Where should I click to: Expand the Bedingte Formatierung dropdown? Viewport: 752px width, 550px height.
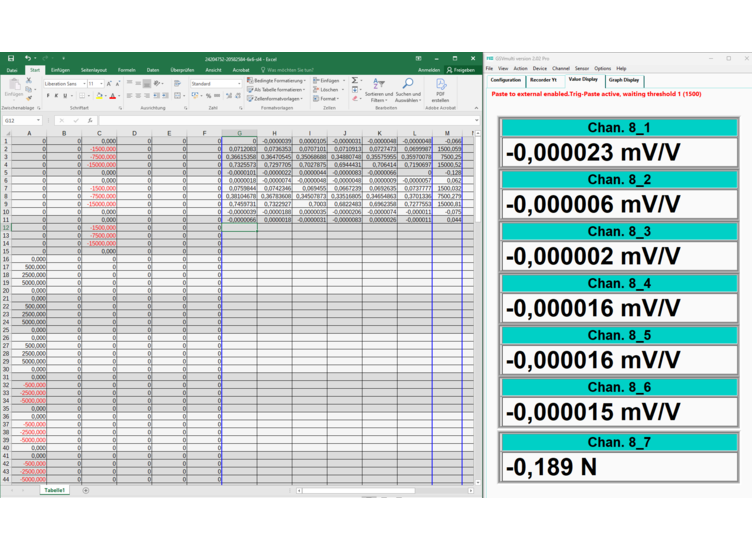tap(277, 80)
